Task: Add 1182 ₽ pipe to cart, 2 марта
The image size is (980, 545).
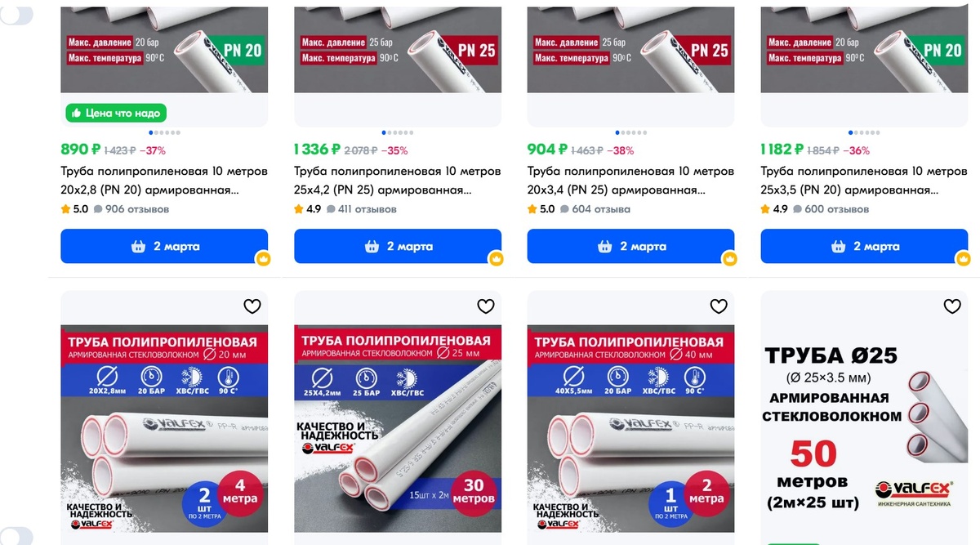Action: pos(864,246)
